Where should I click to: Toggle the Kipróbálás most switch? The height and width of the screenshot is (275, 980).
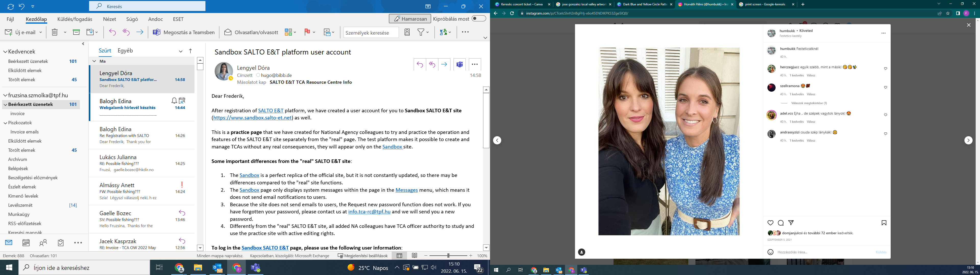coord(479,19)
